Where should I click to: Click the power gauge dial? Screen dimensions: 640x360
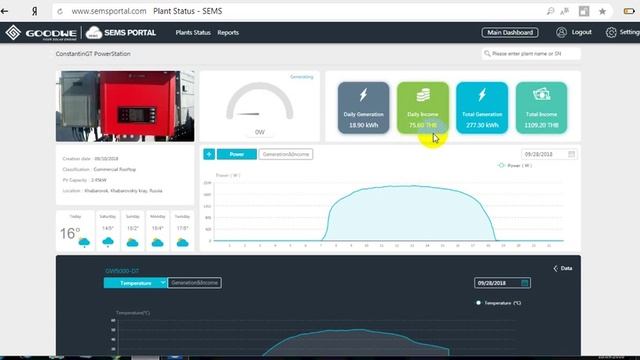(260, 101)
